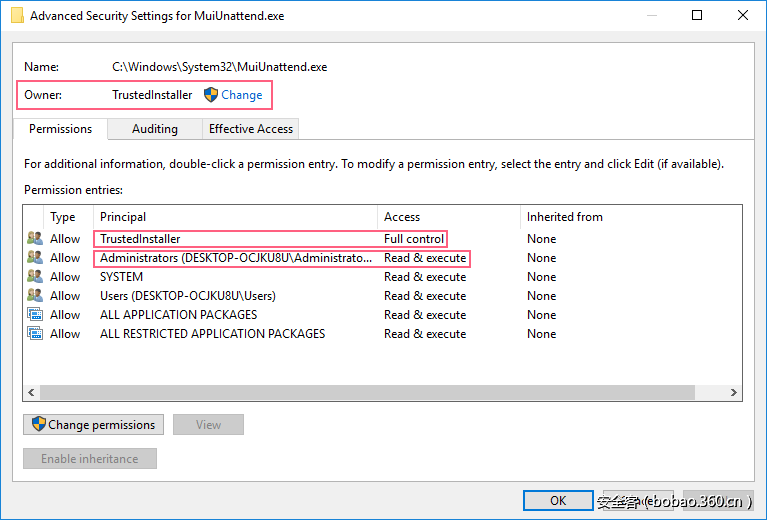The image size is (767, 520).
Task: Click the folder icon in title bar
Action: [x=17, y=16]
